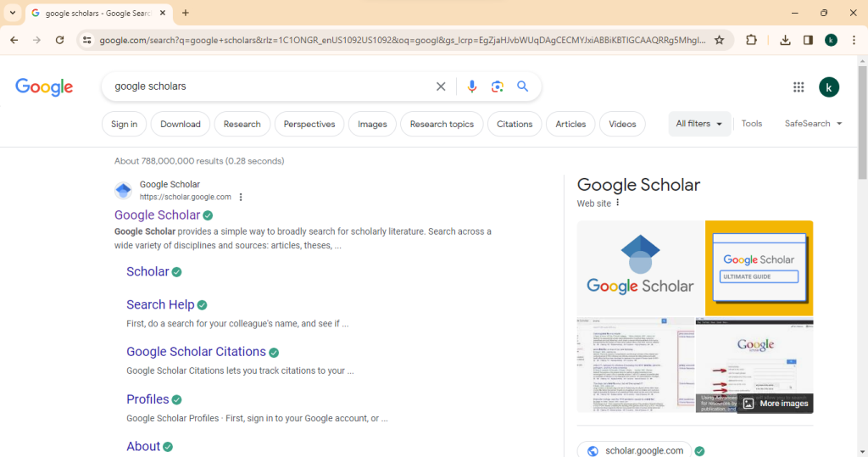The width and height of the screenshot is (868, 457).
Task: Reload the page
Action: [60, 40]
